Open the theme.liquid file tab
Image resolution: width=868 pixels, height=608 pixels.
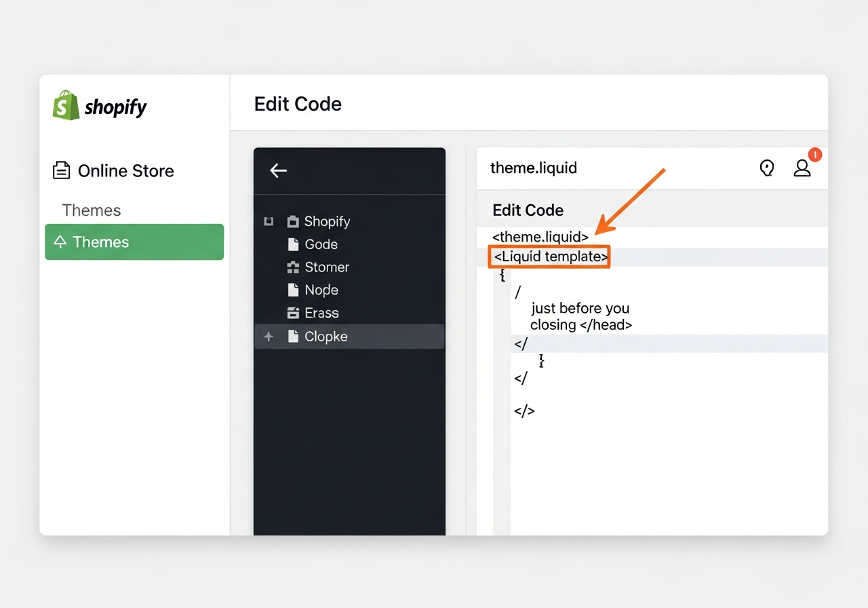click(x=534, y=168)
